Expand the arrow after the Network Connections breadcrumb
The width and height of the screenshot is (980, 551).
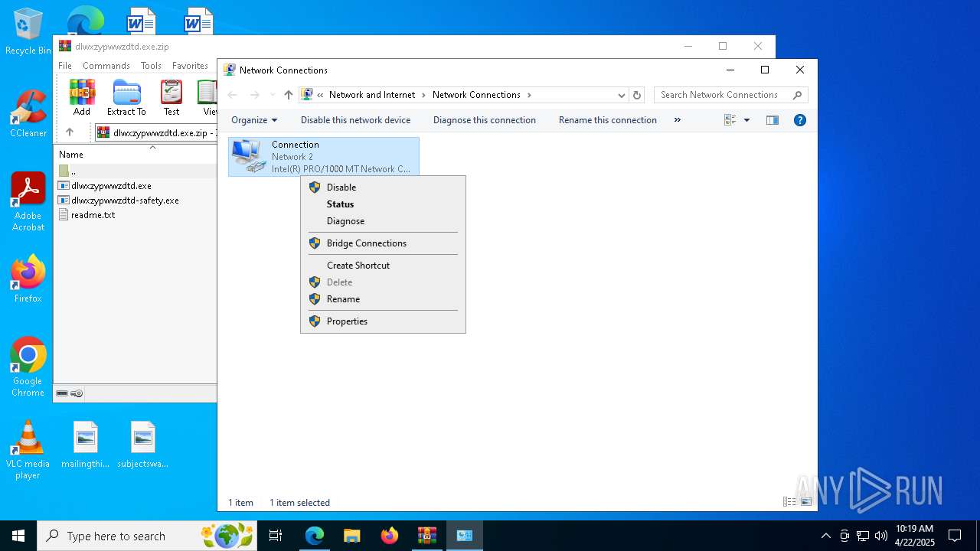coord(529,95)
